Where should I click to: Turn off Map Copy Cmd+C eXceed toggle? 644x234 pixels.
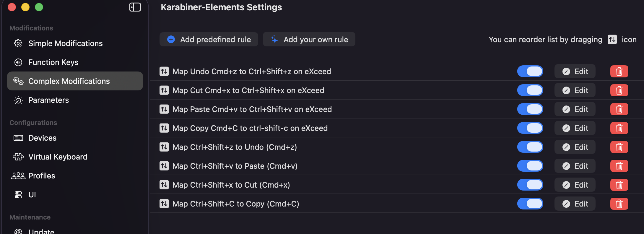tap(530, 128)
